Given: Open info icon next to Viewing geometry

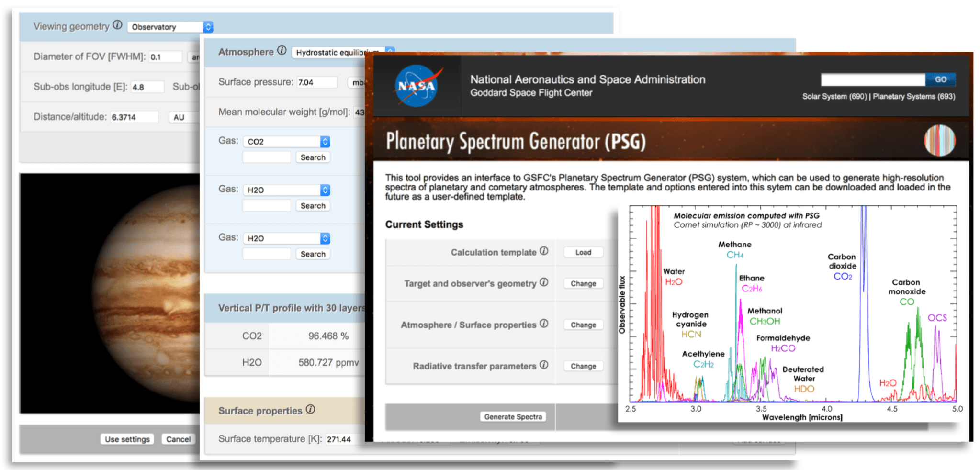Looking at the screenshot, I should click(x=117, y=25).
